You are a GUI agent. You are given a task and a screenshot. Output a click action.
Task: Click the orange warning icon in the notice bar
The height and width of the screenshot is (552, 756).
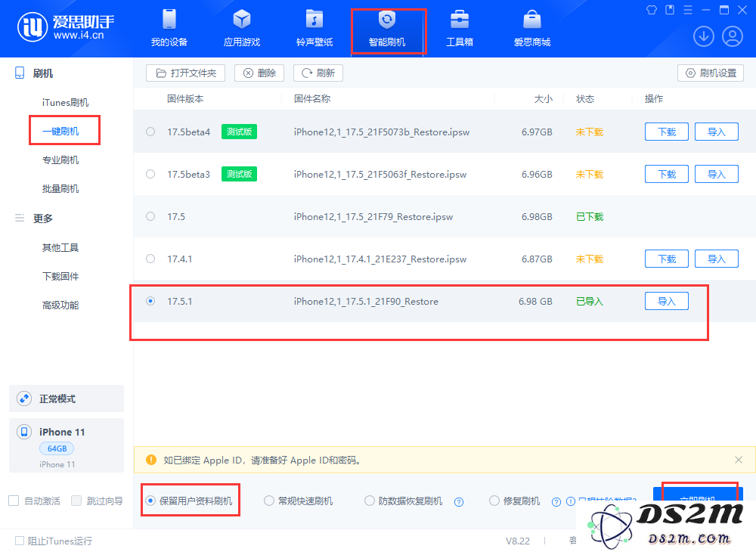(x=151, y=460)
